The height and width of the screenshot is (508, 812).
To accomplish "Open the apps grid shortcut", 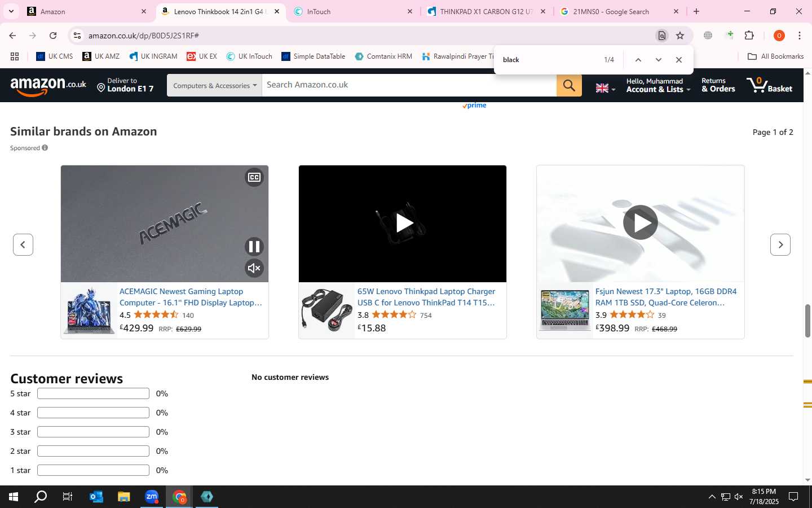I will pyautogui.click(x=15, y=56).
